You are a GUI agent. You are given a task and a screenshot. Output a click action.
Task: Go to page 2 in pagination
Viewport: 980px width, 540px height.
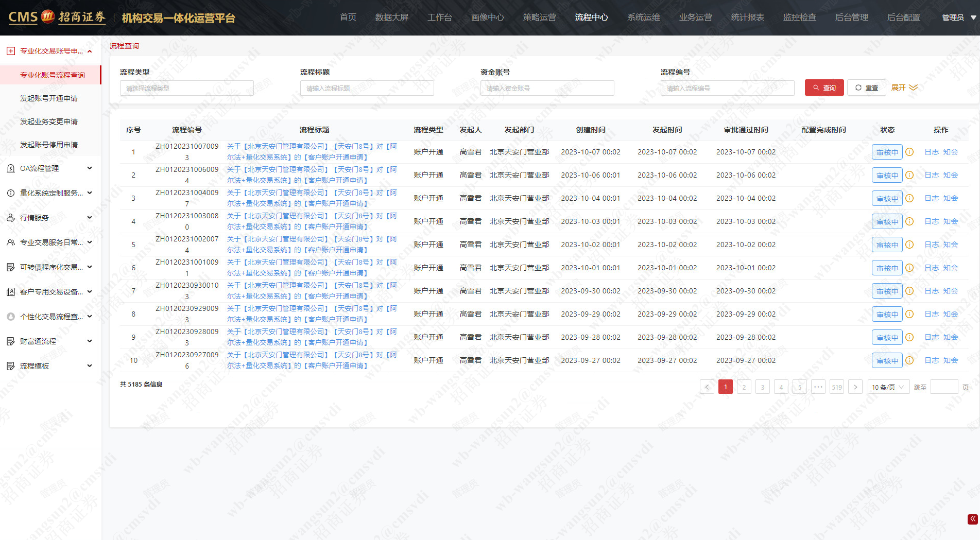(x=744, y=387)
